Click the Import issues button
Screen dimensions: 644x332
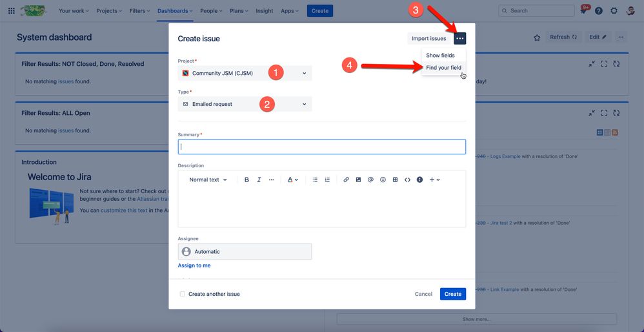click(x=428, y=39)
